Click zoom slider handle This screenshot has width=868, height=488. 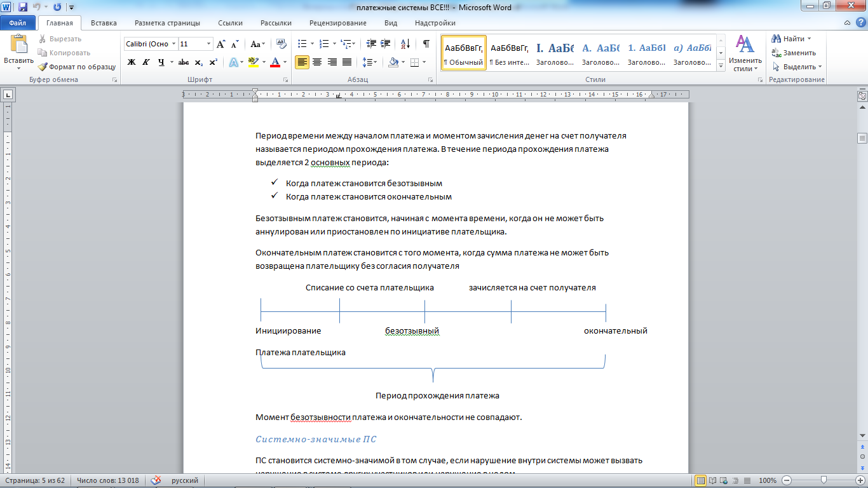point(824,480)
